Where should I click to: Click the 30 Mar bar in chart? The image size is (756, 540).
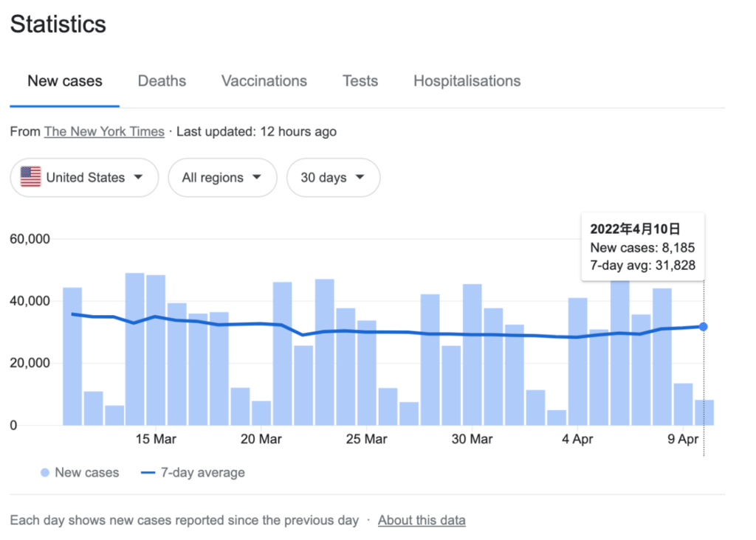coord(472,354)
